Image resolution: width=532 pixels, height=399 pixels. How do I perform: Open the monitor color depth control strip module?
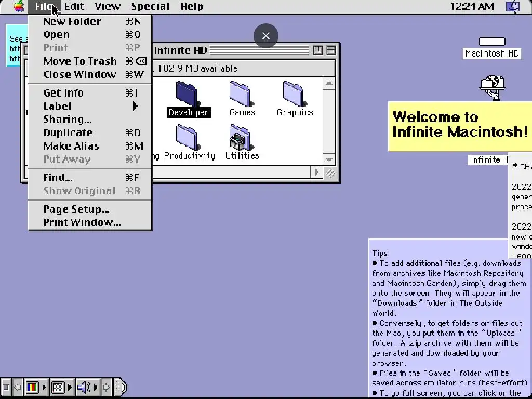36,387
